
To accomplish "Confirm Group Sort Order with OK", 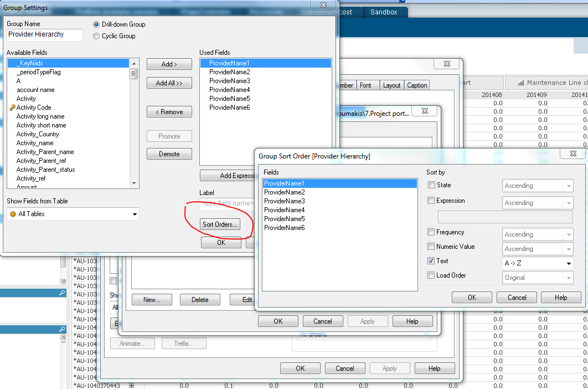I will point(472,298).
